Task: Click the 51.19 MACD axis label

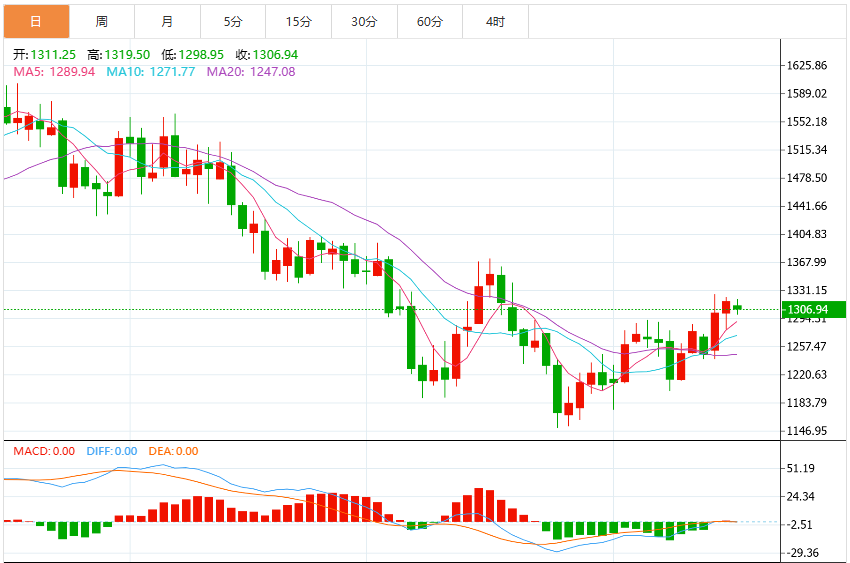Action: pos(801,468)
